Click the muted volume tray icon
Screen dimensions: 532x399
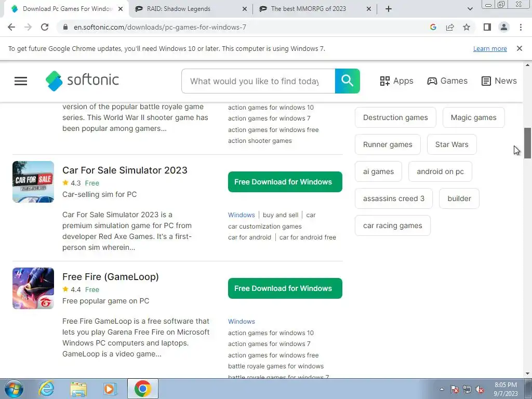(480, 390)
